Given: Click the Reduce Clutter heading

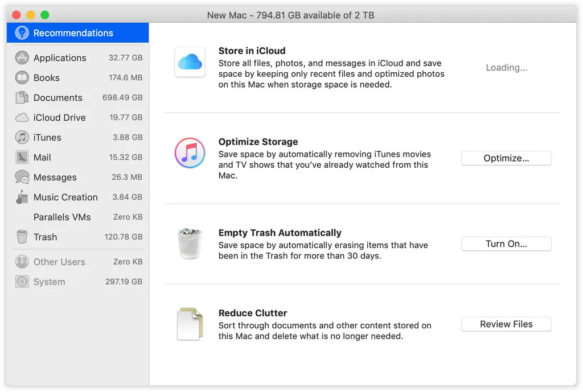Looking at the screenshot, I should (252, 313).
